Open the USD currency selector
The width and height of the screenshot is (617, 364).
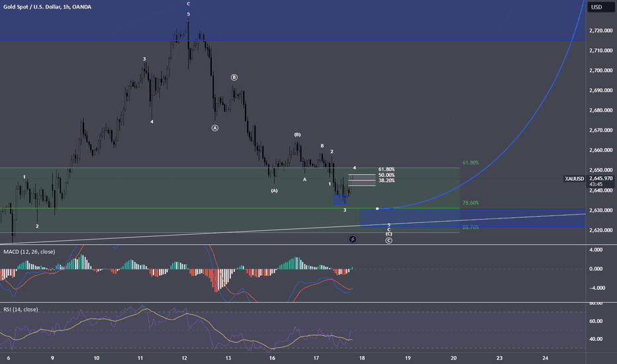pos(600,7)
